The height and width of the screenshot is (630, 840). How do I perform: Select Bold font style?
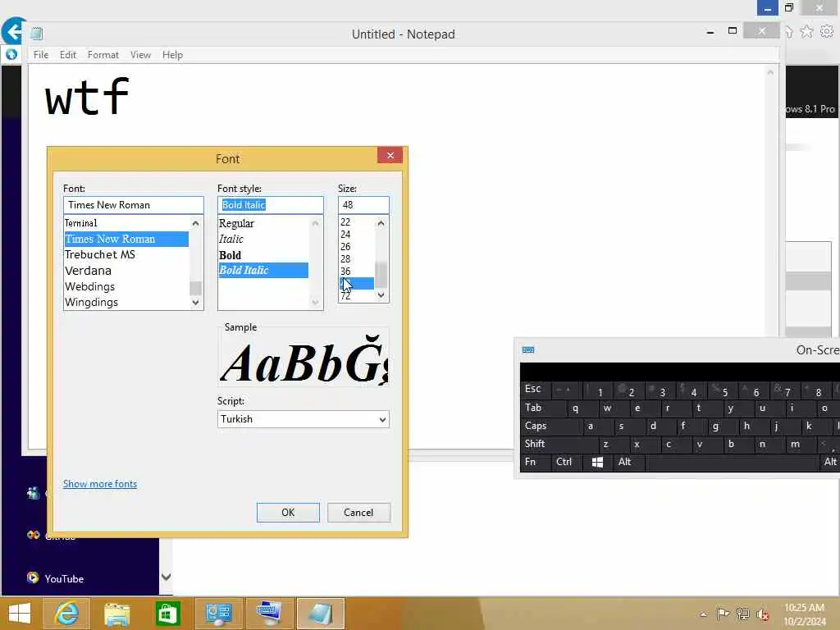pyautogui.click(x=263, y=255)
